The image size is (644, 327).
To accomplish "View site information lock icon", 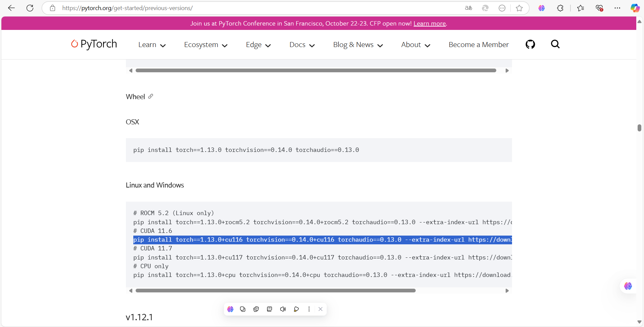I will click(x=52, y=8).
